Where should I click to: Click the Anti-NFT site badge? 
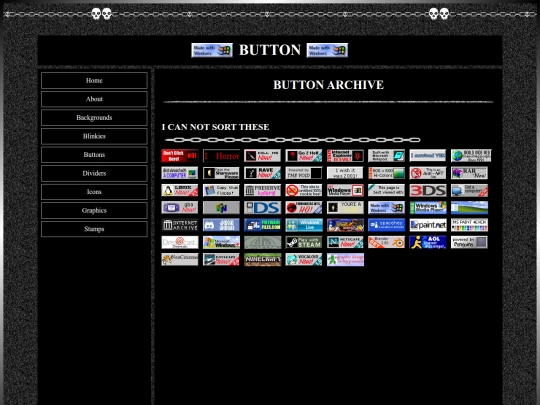[428, 173]
